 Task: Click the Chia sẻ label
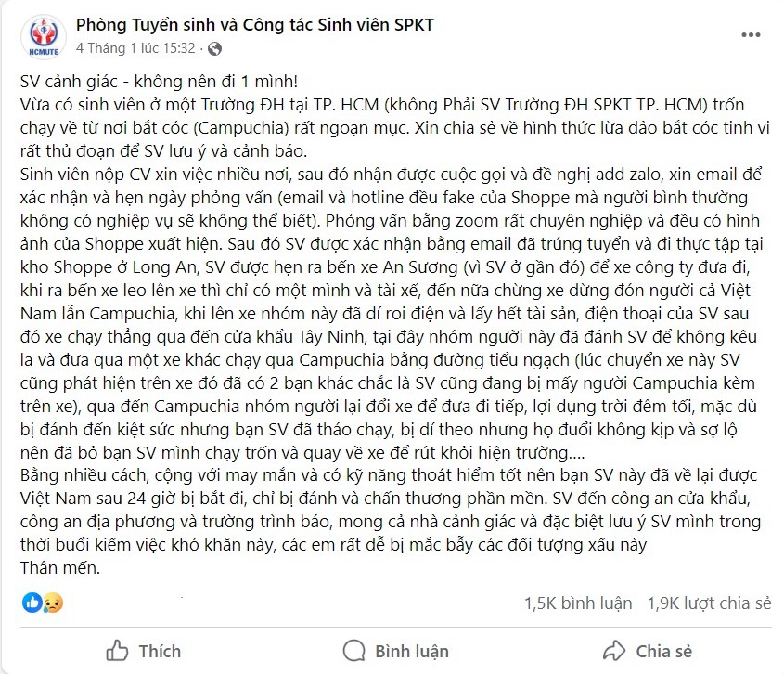click(x=664, y=651)
